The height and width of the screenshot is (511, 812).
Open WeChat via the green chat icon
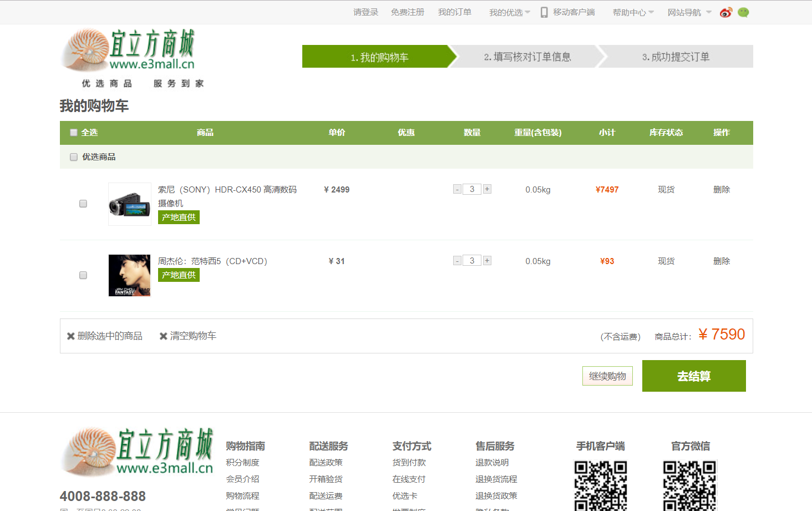click(x=743, y=12)
